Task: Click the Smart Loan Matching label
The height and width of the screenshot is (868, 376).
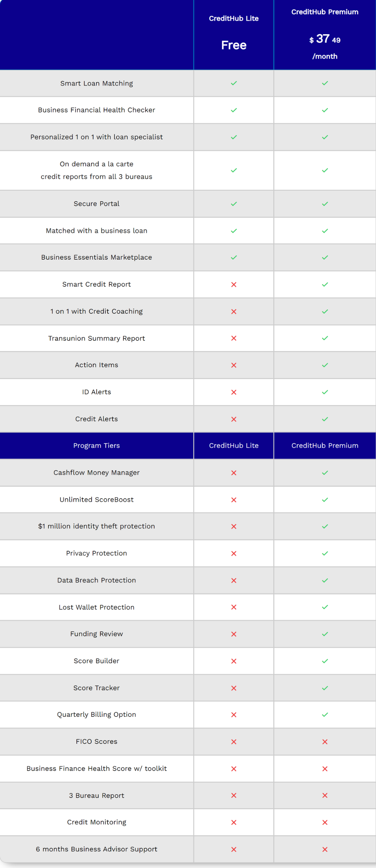Action: (x=97, y=83)
